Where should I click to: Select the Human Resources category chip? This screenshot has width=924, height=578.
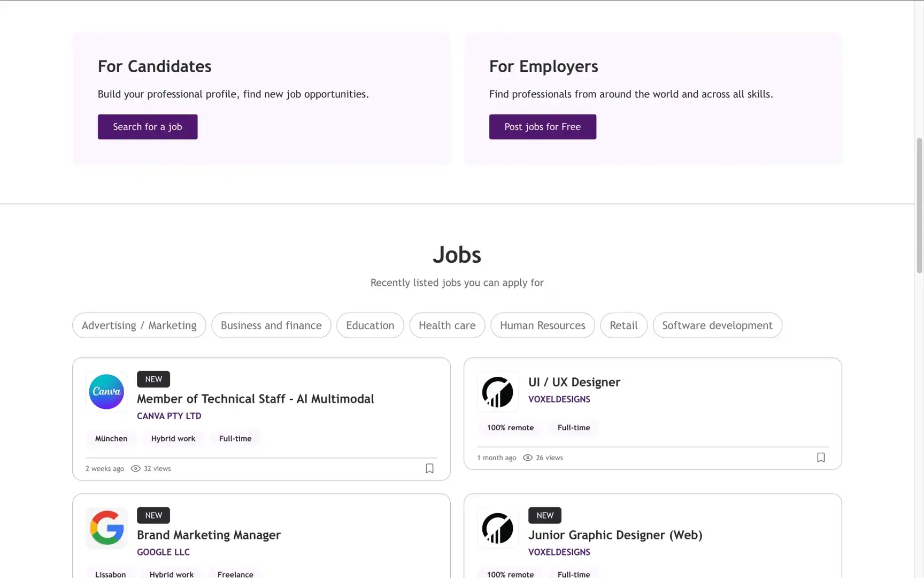[x=543, y=325]
